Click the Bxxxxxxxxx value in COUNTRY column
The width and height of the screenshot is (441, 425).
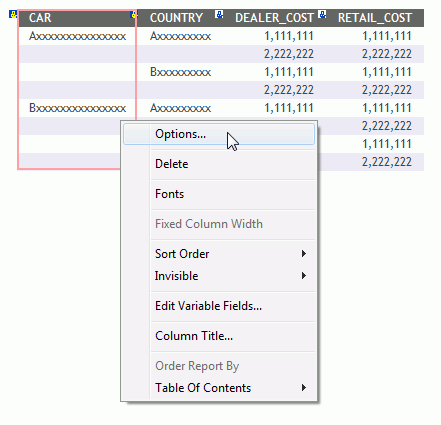click(180, 72)
